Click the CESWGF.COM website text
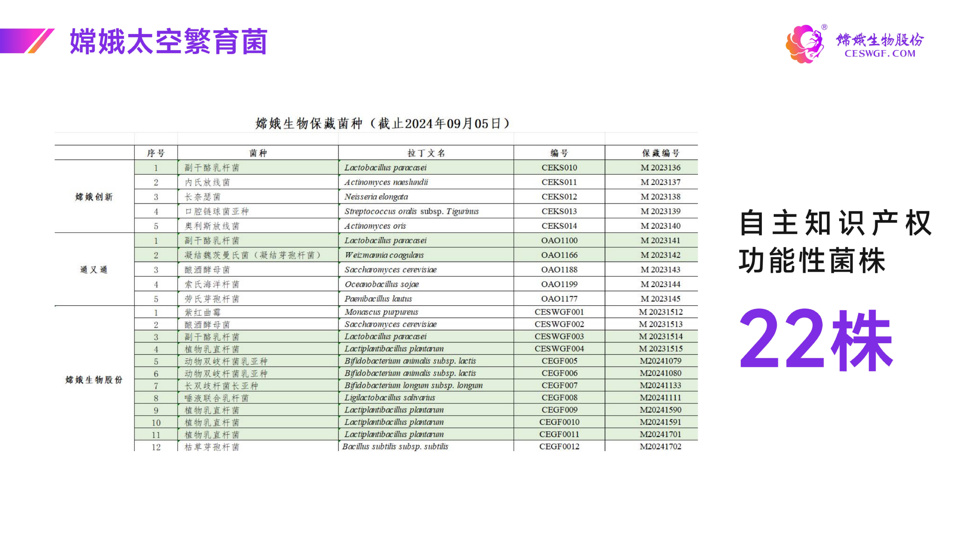This screenshot has width=980, height=551. tap(880, 54)
